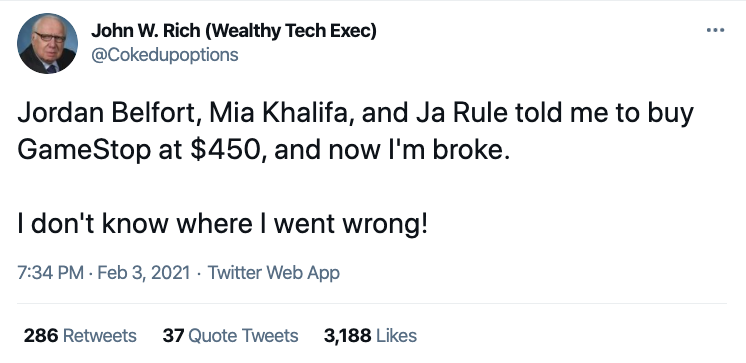View the 37 Quote Tweets list
This screenshot has height=363, width=746.
[x=230, y=336]
